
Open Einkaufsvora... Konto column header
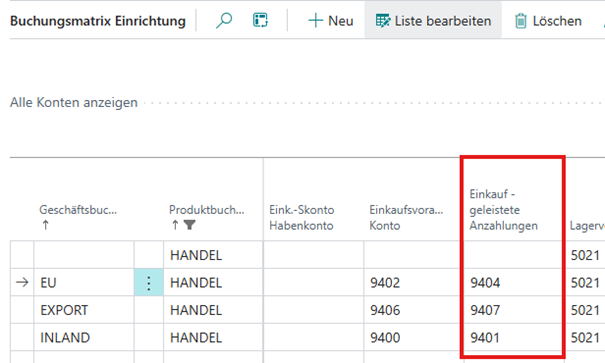click(406, 218)
